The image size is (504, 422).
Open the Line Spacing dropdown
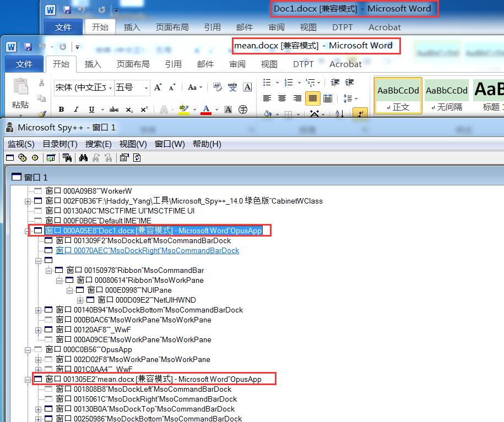350,98
